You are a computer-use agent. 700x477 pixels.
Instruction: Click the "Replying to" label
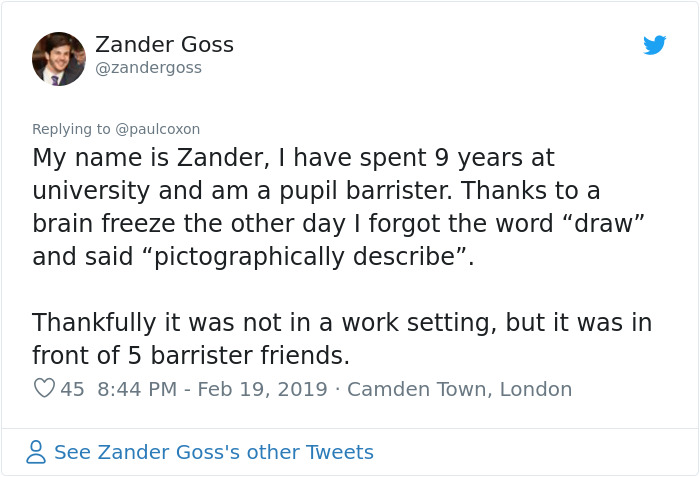[71, 129]
